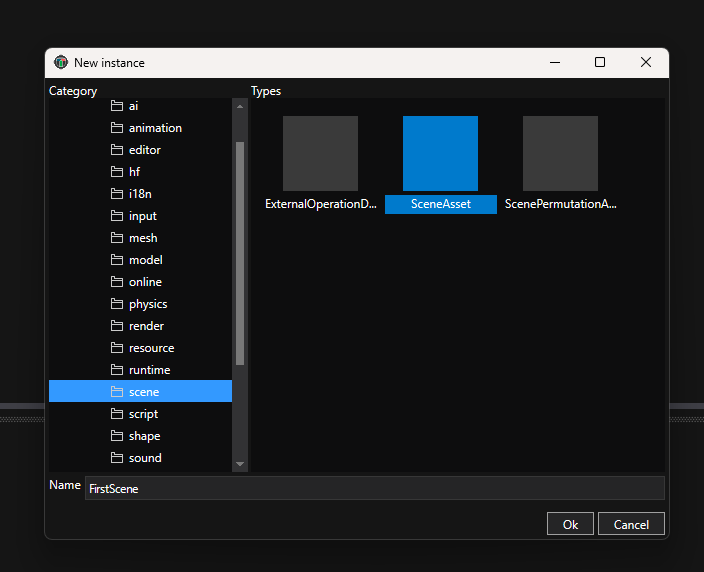
Task: Pick the script category label
Action: point(143,414)
